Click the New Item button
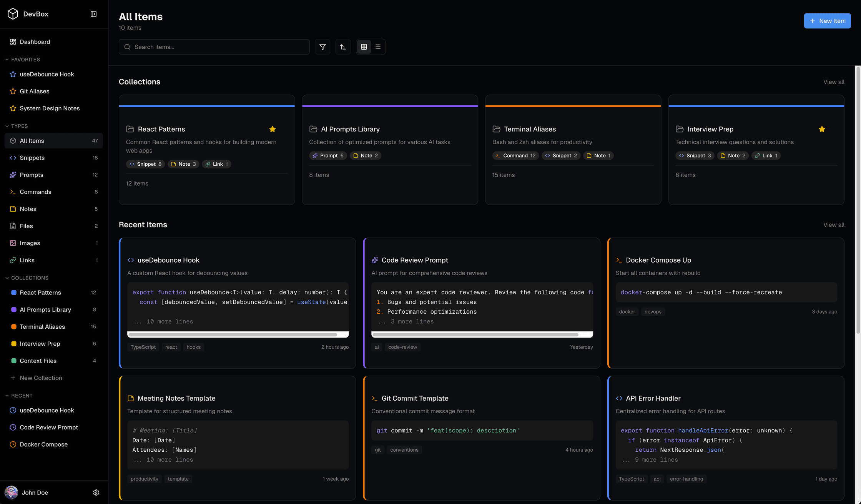861x504 pixels. tap(827, 21)
